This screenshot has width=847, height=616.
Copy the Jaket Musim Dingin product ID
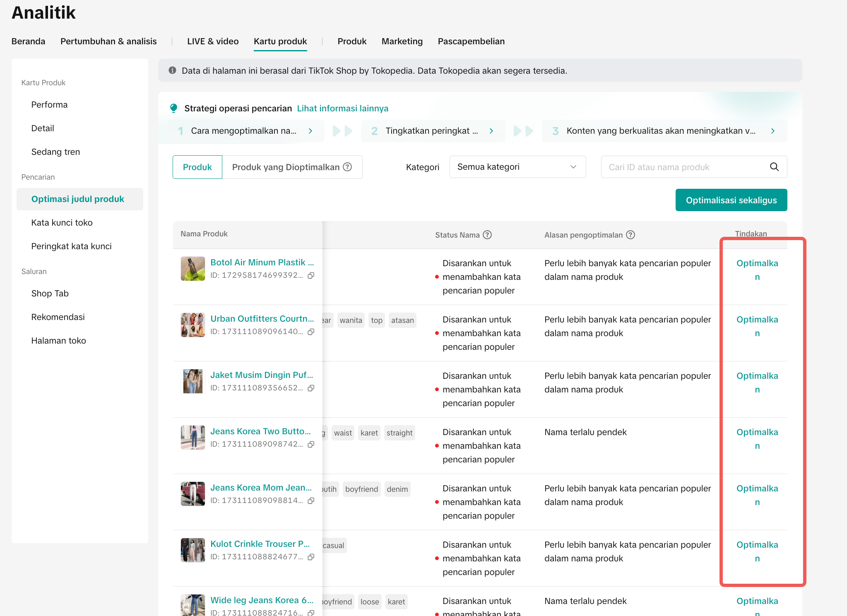click(311, 388)
